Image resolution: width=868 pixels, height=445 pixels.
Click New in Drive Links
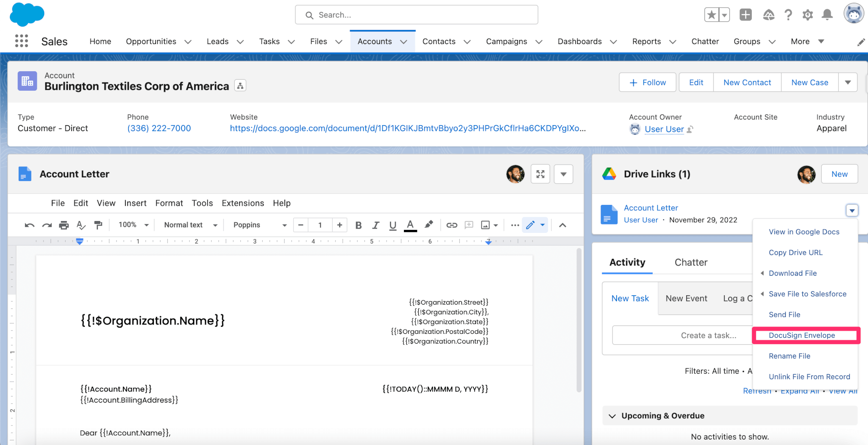[839, 174]
